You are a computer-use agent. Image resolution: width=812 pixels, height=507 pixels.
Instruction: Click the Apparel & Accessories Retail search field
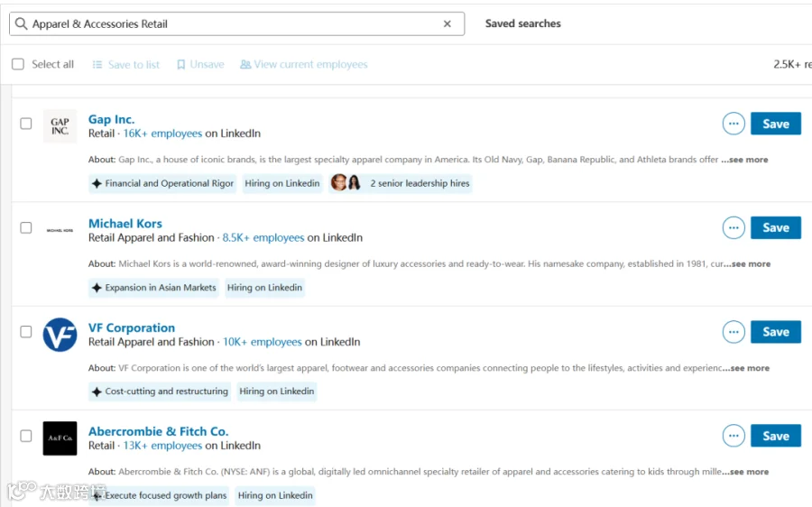tap(236, 23)
